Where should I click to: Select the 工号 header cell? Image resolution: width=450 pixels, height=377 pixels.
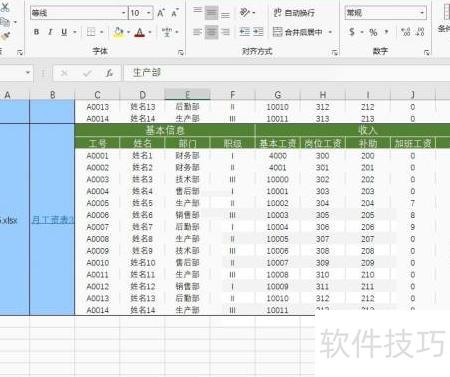pyautogui.click(x=97, y=143)
